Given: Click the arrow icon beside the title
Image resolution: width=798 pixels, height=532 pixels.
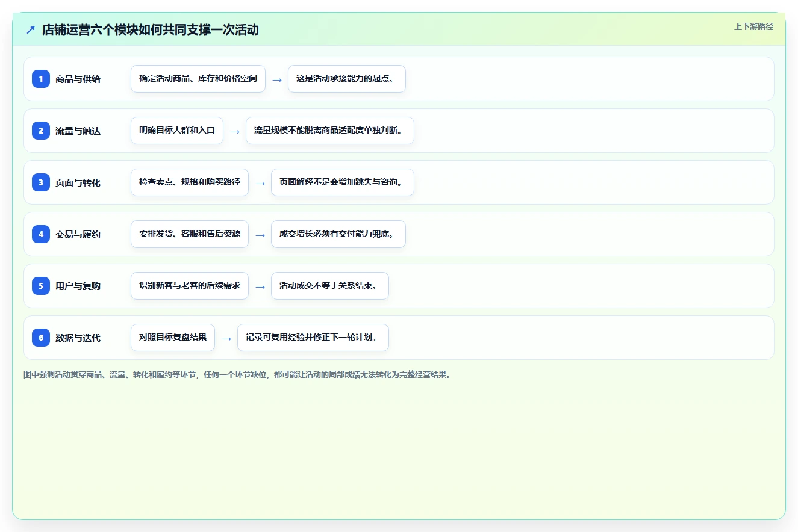Looking at the screenshot, I should [x=31, y=29].
